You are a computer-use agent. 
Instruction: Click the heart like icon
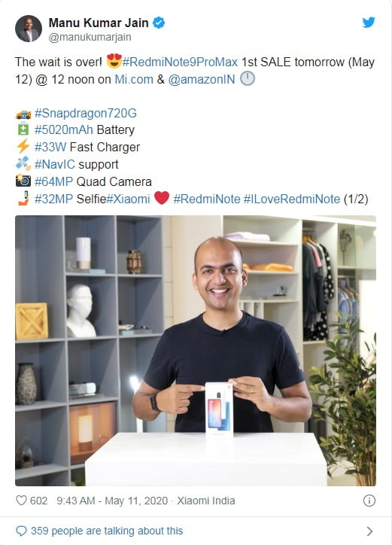pos(21,500)
